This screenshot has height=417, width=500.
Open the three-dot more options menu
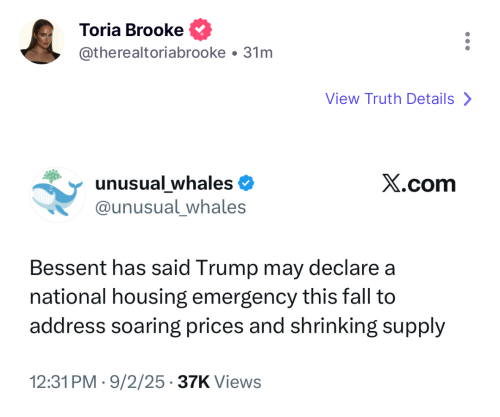coord(467,41)
